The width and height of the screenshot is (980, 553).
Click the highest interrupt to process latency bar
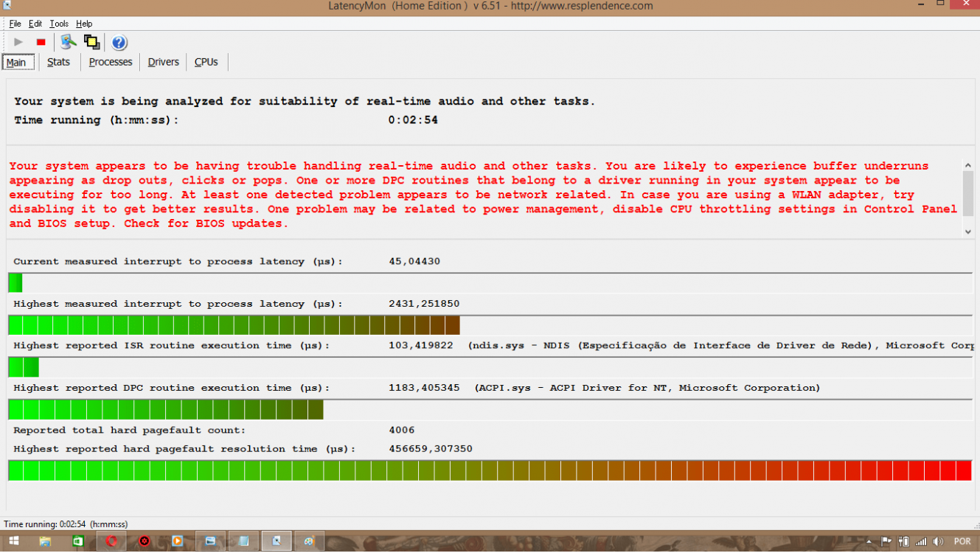click(x=490, y=325)
